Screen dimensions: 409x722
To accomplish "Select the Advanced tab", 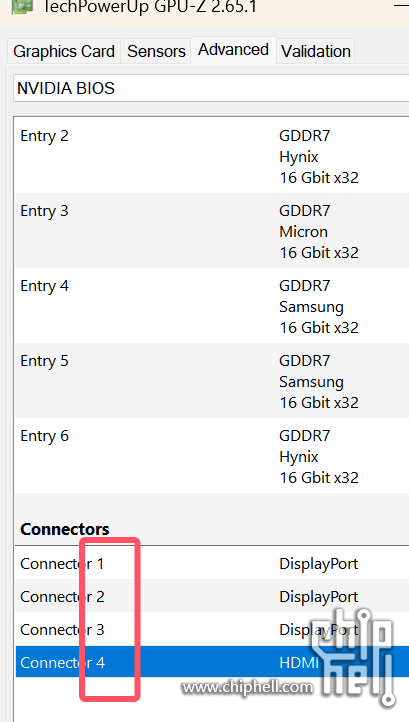I will click(x=234, y=50).
